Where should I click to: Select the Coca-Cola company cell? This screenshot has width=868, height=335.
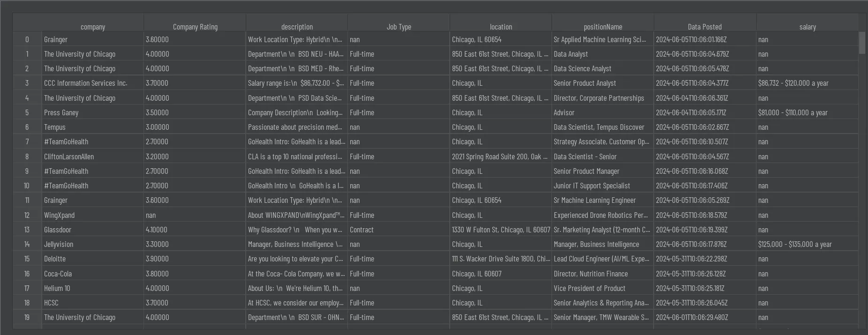(x=93, y=274)
